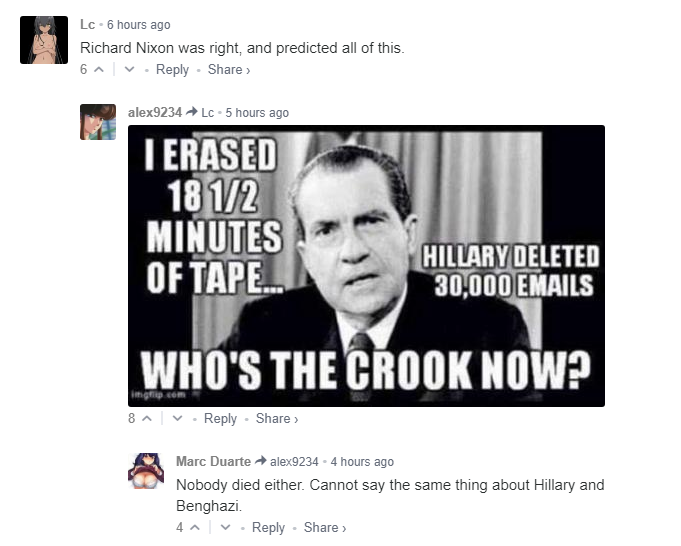Image resolution: width=681 pixels, height=546 pixels.
Task: Open alex9234's username link
Action: pyautogui.click(x=155, y=113)
